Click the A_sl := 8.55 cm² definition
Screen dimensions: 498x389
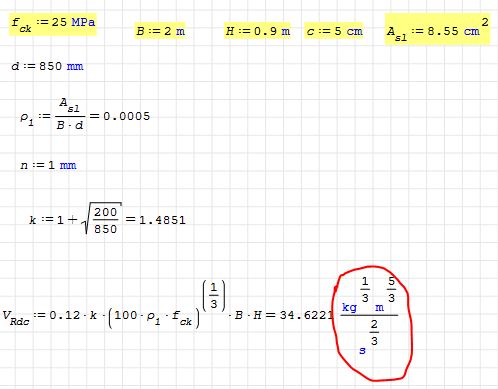pyautogui.click(x=438, y=29)
